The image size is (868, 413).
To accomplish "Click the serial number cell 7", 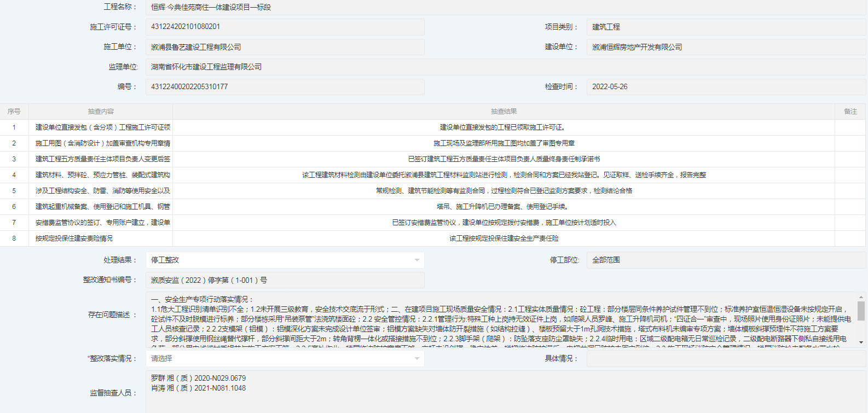I will 14,223.
